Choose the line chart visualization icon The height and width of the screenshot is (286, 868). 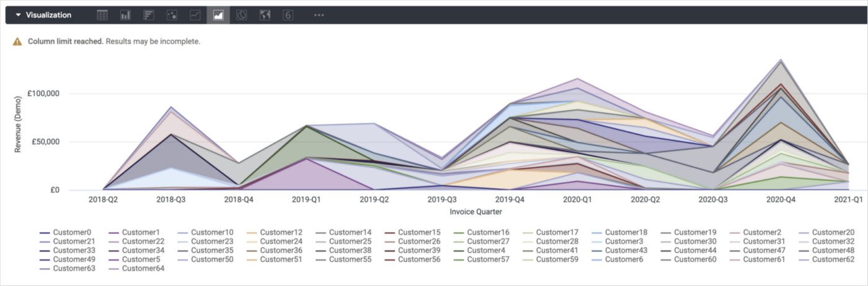[195, 15]
